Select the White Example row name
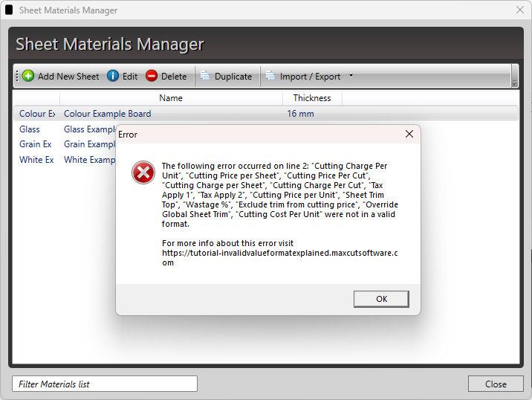Image resolution: width=532 pixels, height=400 pixels. point(90,160)
